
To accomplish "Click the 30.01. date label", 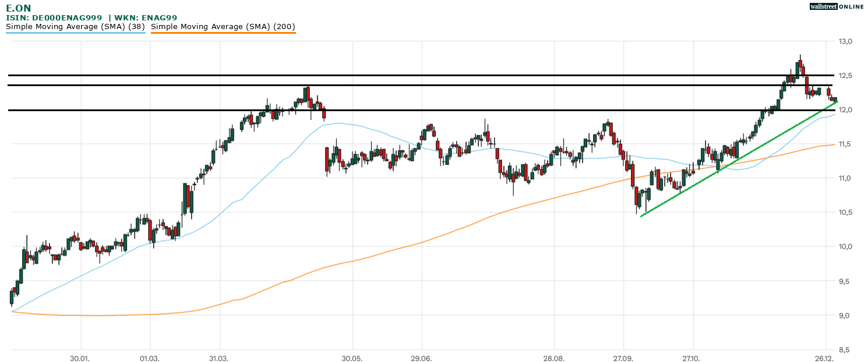I will (80, 357).
